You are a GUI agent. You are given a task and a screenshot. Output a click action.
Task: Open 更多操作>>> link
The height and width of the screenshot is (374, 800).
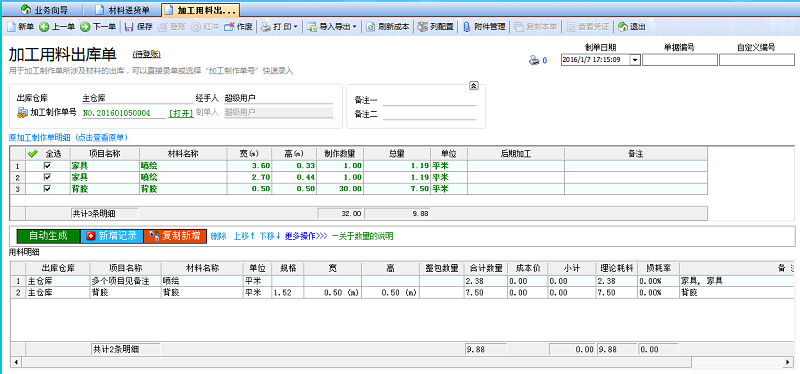[306, 236]
